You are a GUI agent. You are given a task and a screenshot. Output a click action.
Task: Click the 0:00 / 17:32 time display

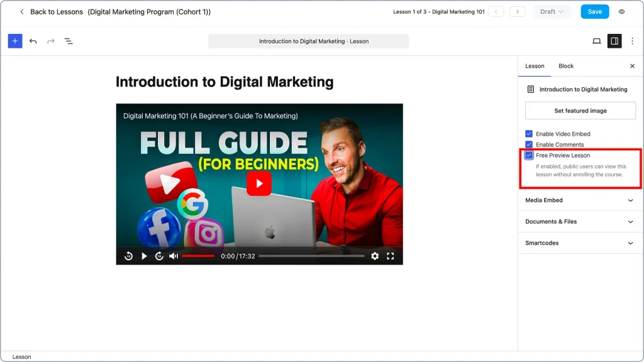tap(238, 256)
